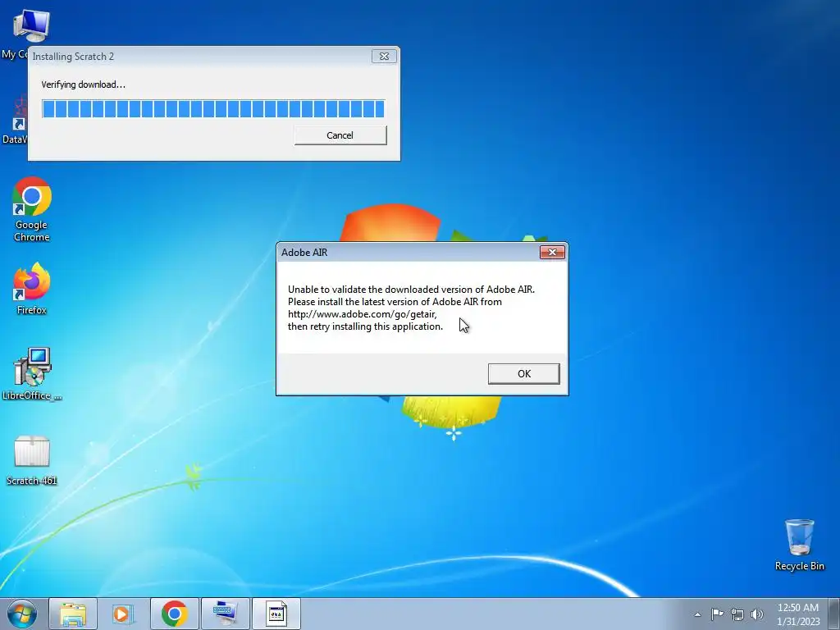Select the Firefox desktop shortcut
Viewport: 840px width, 630px height.
pyautogui.click(x=32, y=289)
